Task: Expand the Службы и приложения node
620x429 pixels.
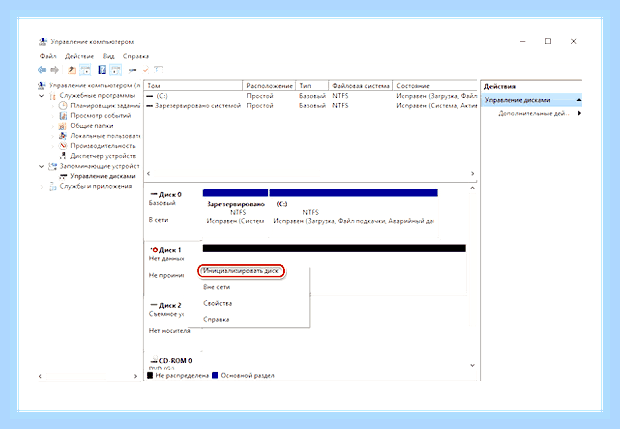Action: [42, 186]
